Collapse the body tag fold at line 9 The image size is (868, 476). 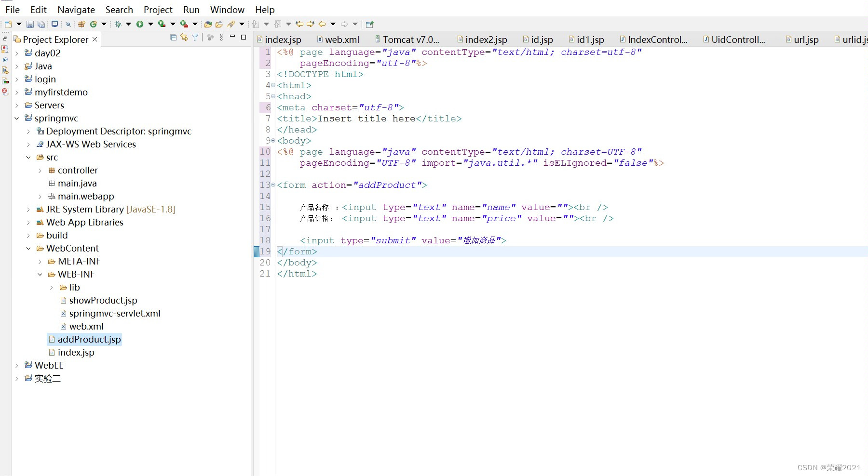[x=273, y=141]
